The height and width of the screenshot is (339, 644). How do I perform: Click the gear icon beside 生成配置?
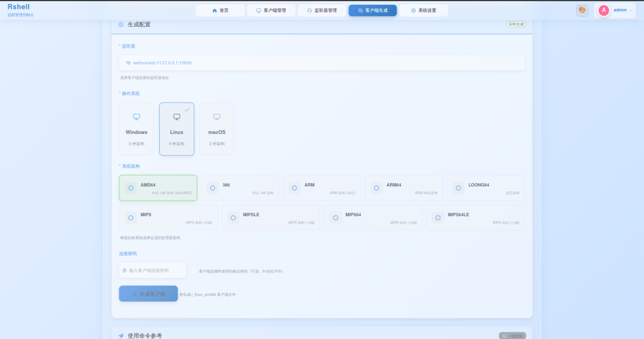(120, 24)
